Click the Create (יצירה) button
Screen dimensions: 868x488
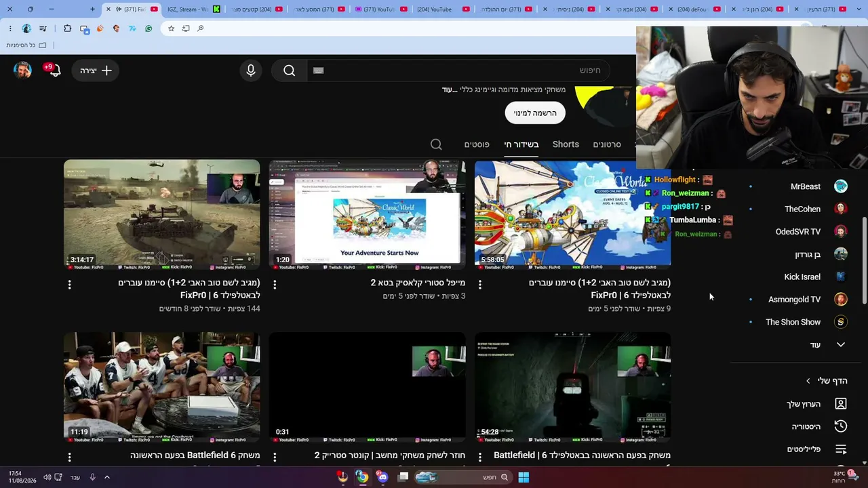pos(96,70)
